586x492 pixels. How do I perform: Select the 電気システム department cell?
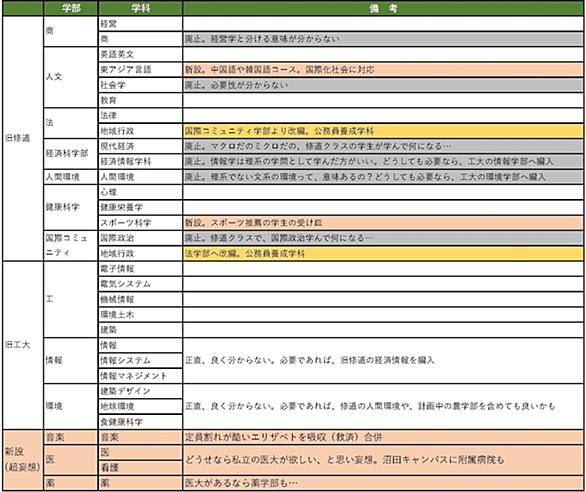click(x=141, y=284)
